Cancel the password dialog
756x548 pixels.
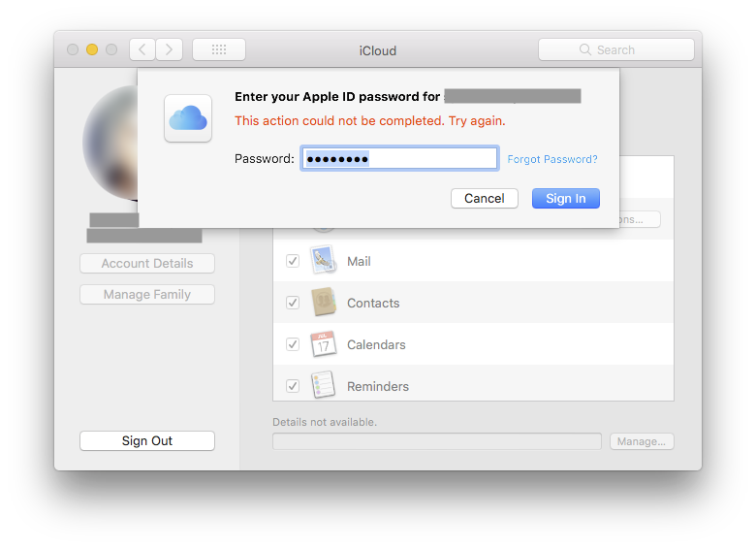coord(485,198)
